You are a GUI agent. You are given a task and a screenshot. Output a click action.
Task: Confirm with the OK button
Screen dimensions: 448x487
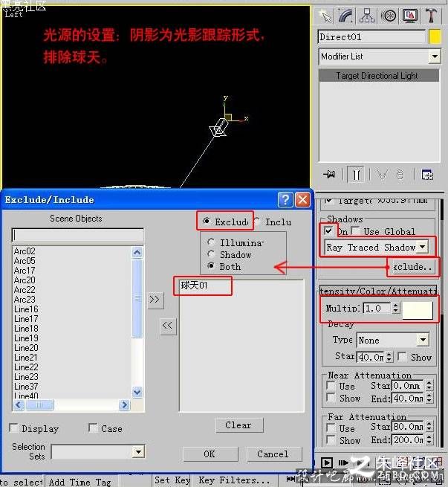[x=210, y=454]
